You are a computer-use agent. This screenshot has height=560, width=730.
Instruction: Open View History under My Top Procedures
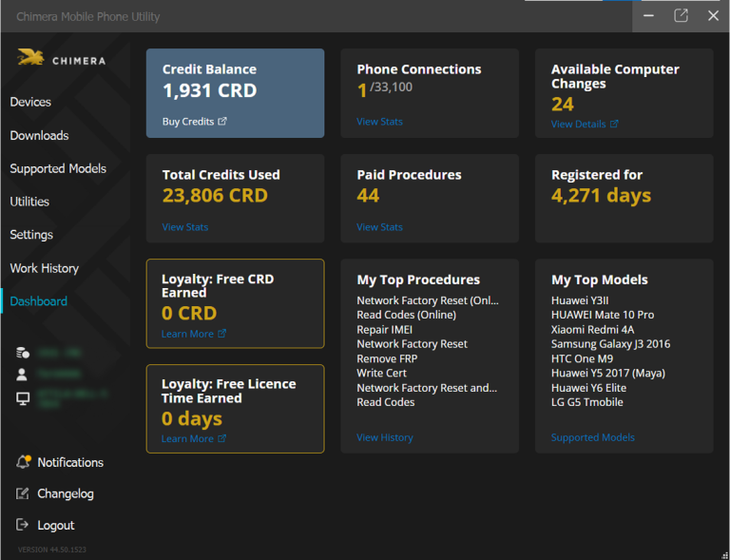pyautogui.click(x=384, y=437)
